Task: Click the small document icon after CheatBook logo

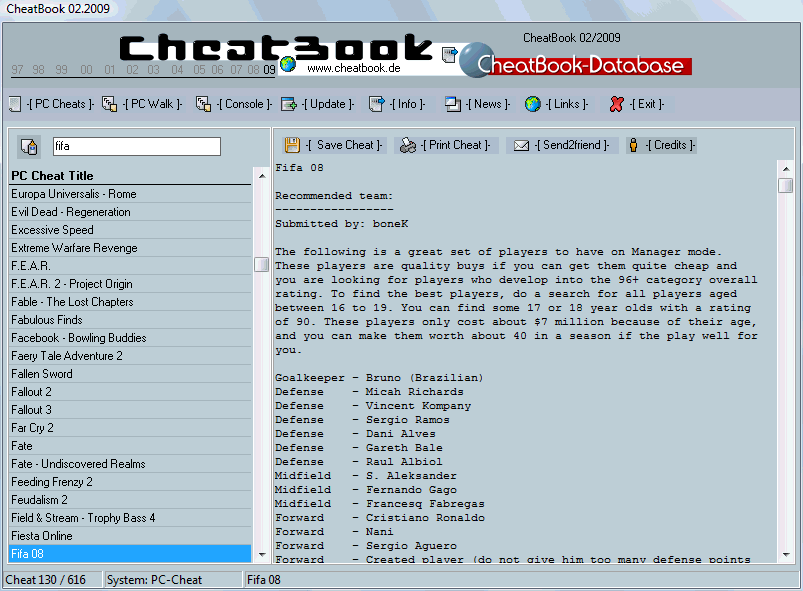Action: [450, 55]
